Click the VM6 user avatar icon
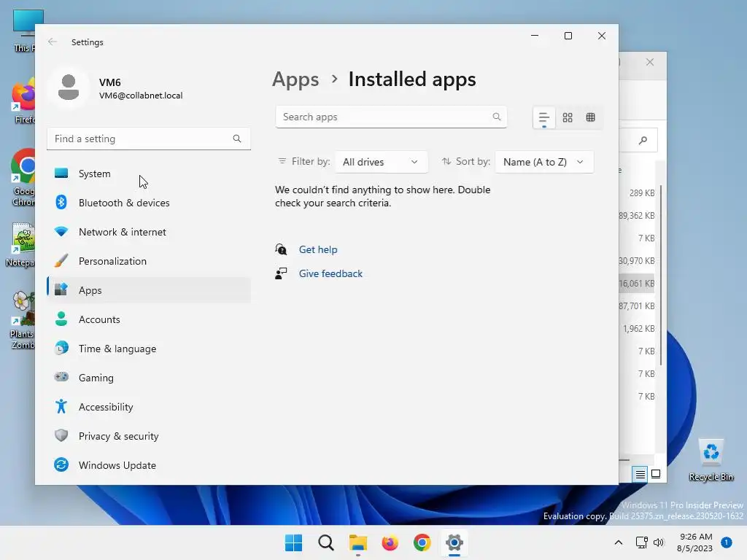747x560 pixels. [69, 87]
